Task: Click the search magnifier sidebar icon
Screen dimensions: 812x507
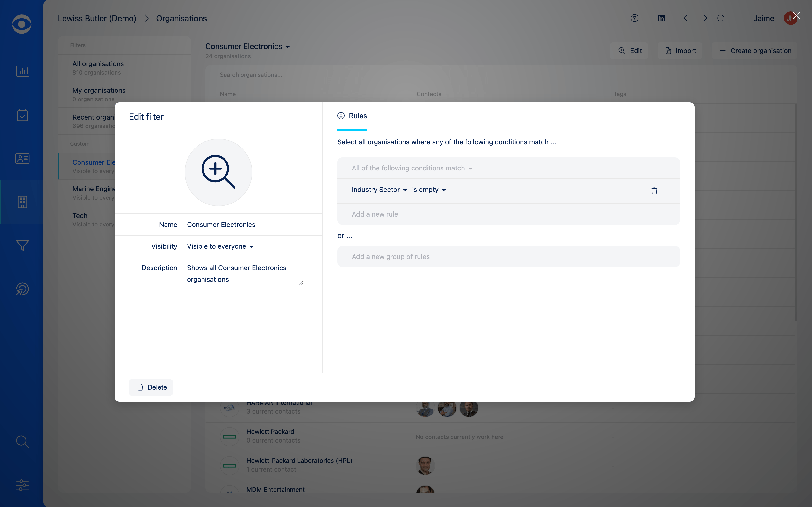Action: tap(22, 442)
